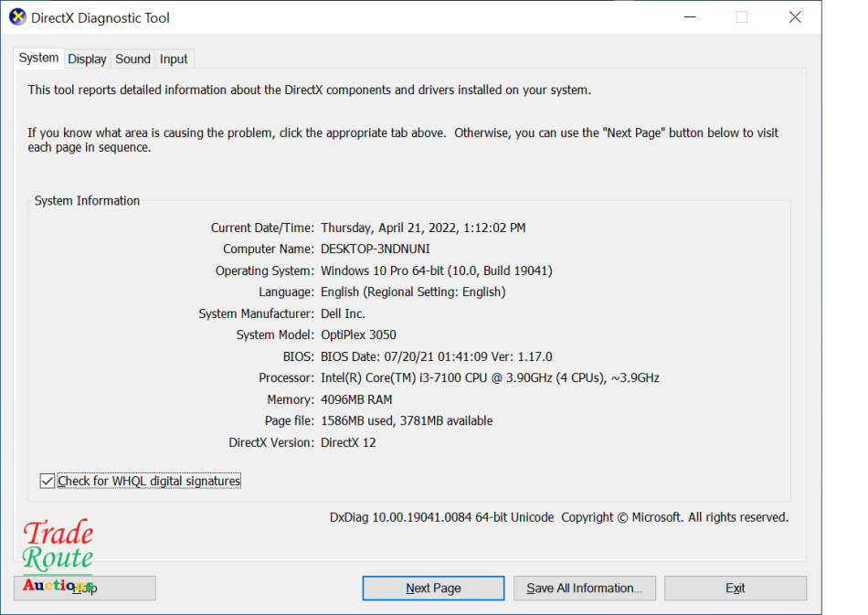Image resolution: width=868 pixels, height=615 pixels.
Task: Toggle Check for WHQL digital signatures
Action: (48, 481)
